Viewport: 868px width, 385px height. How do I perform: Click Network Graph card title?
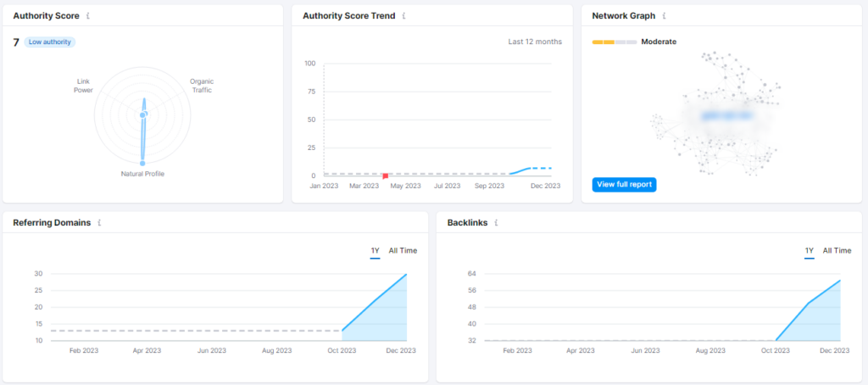[624, 16]
